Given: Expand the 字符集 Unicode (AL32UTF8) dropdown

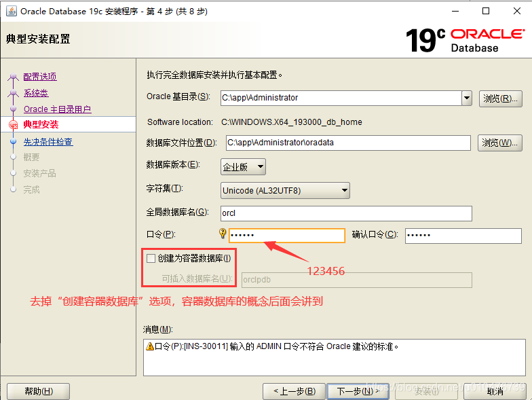Looking at the screenshot, I should (x=285, y=190).
